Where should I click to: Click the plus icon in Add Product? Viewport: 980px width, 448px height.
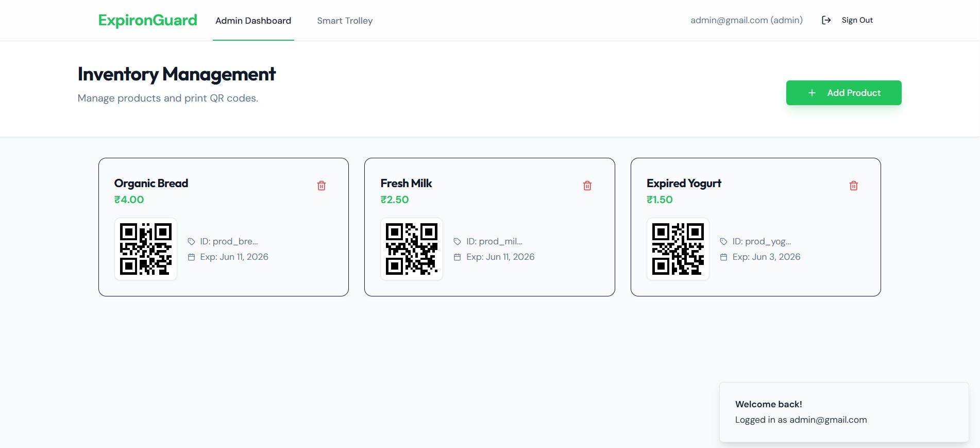click(x=812, y=93)
